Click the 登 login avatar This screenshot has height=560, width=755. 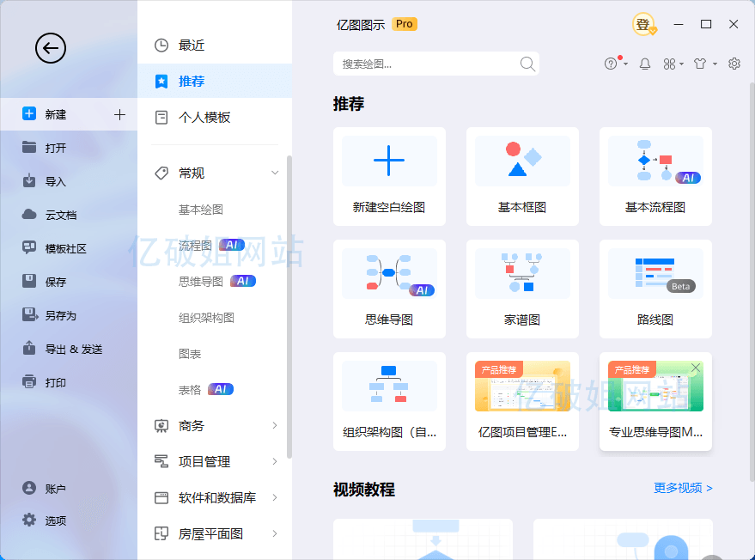644,24
